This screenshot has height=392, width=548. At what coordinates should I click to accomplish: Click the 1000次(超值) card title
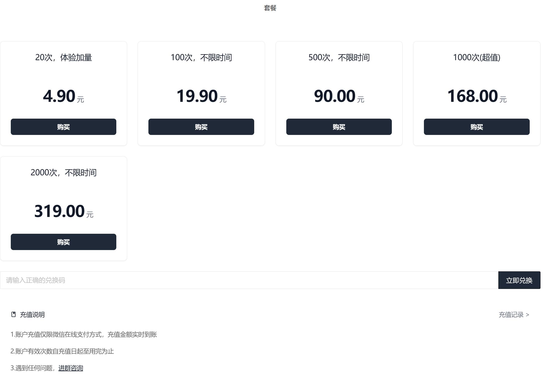(477, 57)
